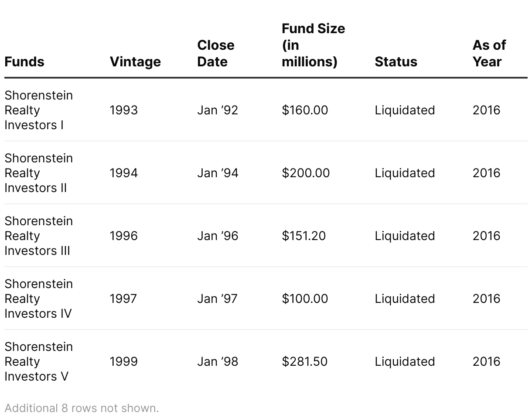Viewport: 532px width, 419px height.
Task: Click the "Additional 8 rows not shown" text
Action: click(82, 408)
